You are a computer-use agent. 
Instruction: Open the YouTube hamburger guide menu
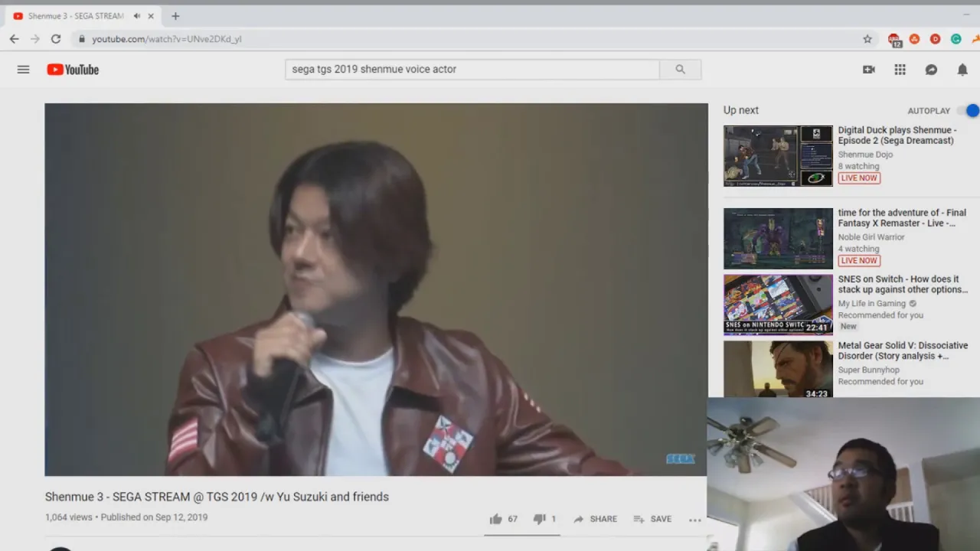pyautogui.click(x=23, y=70)
